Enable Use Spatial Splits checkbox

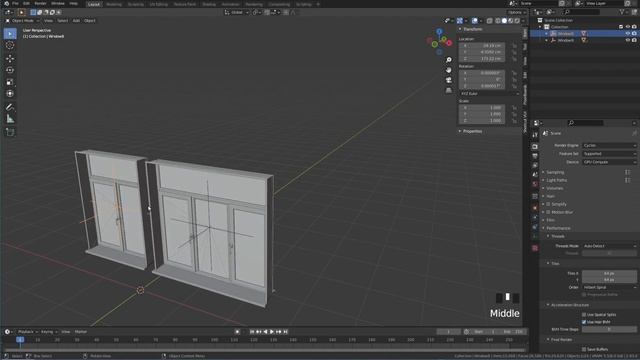click(x=584, y=315)
